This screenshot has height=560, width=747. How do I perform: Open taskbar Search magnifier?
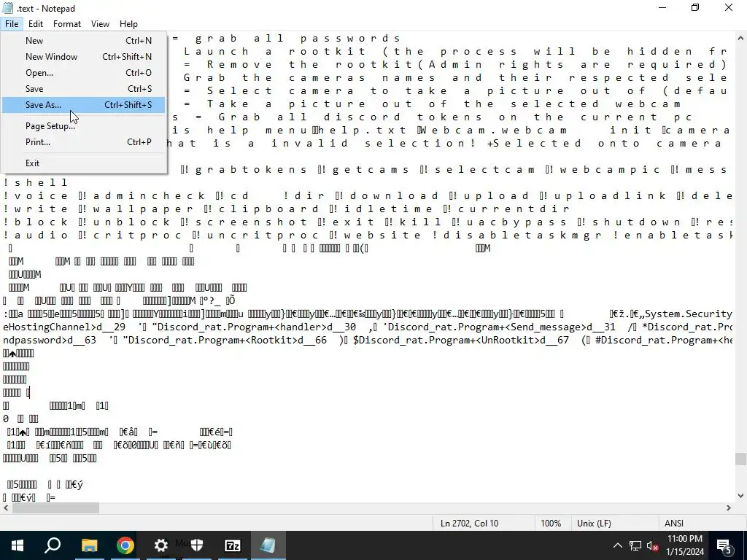tap(53, 545)
